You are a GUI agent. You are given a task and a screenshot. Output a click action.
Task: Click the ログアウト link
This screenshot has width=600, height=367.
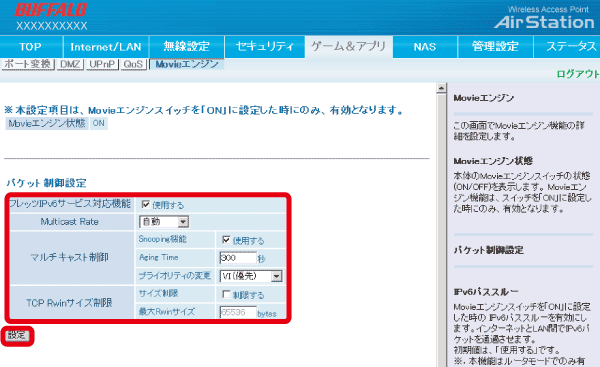pyautogui.click(x=577, y=74)
